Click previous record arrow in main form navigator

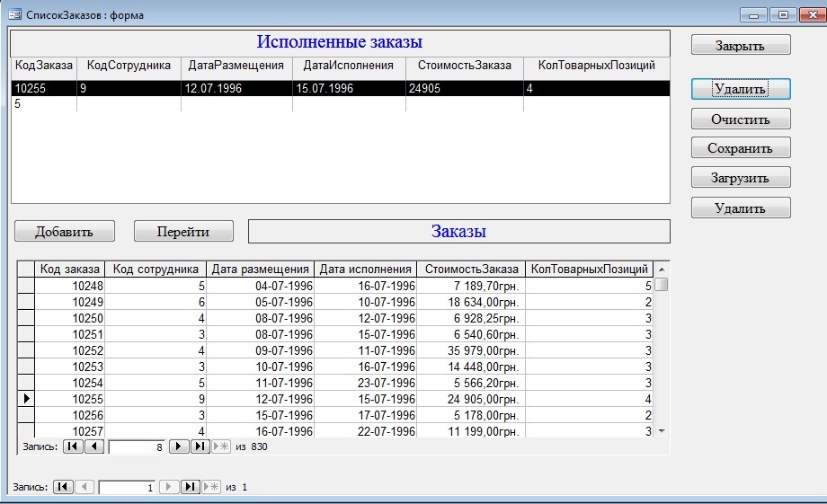point(84,487)
